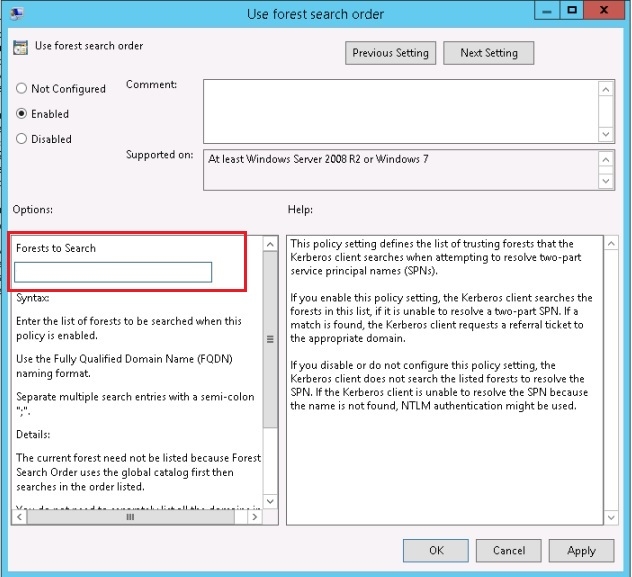
Task: Go to Previous Setting
Action: pos(390,53)
